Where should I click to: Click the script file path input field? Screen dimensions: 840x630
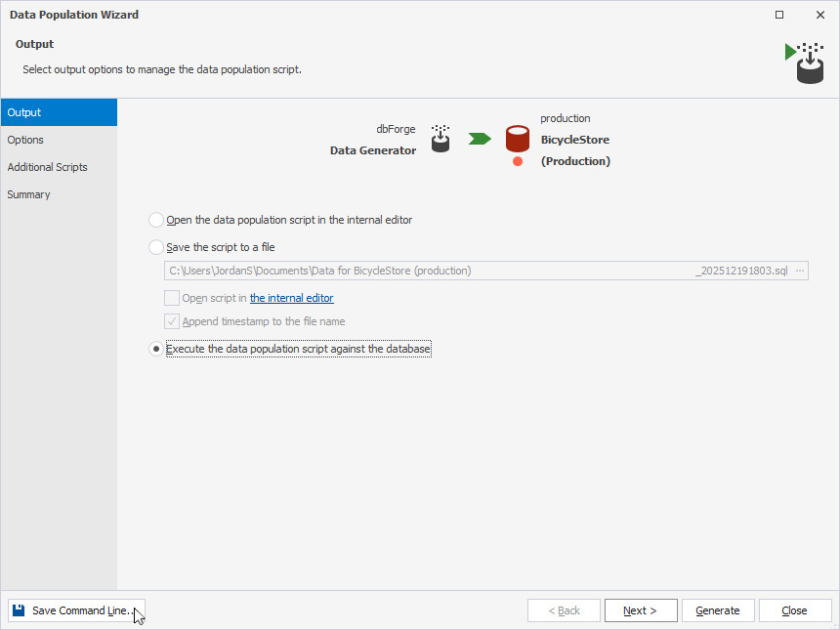pos(485,271)
